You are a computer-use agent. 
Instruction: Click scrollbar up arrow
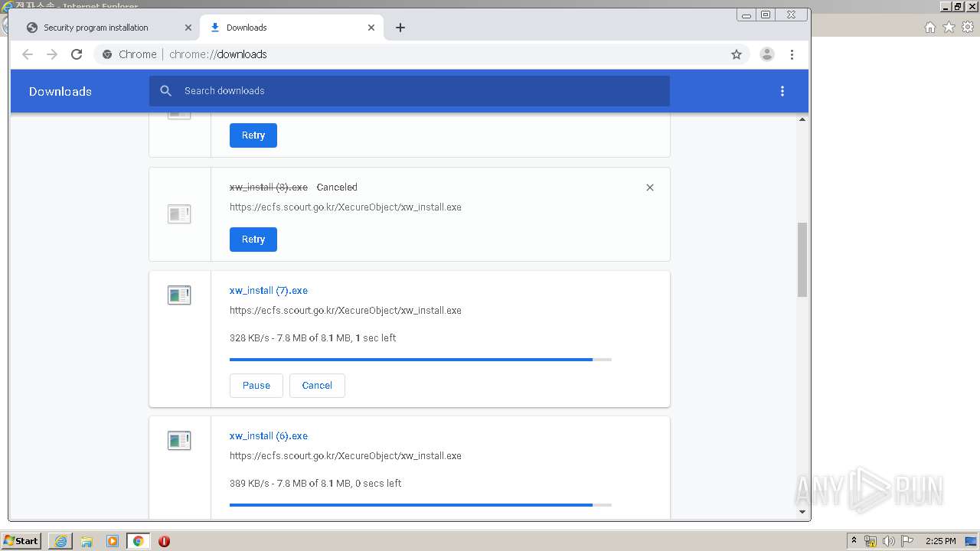tap(802, 119)
